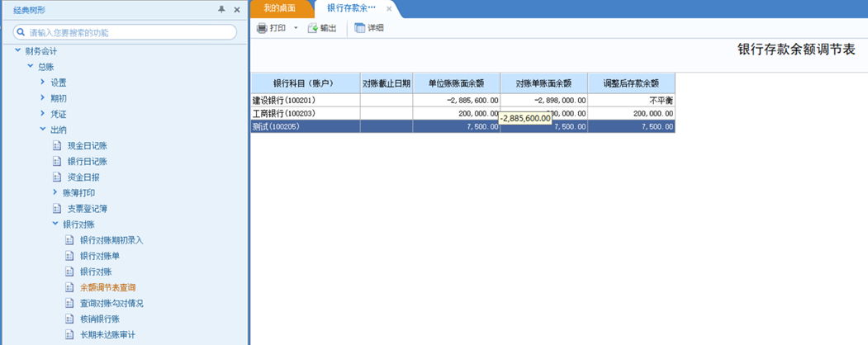Click the function search input field
Image resolution: width=868 pixels, height=345 pixels.
125,33
